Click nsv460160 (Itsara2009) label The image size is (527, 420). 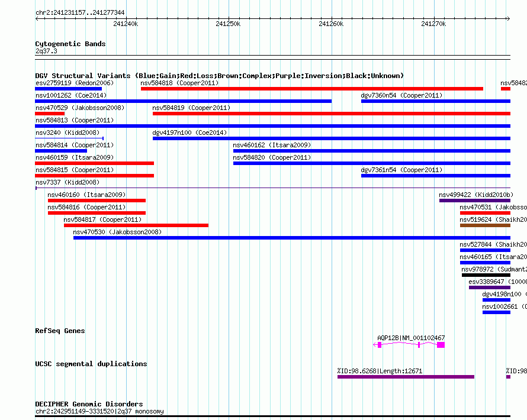click(x=86, y=195)
